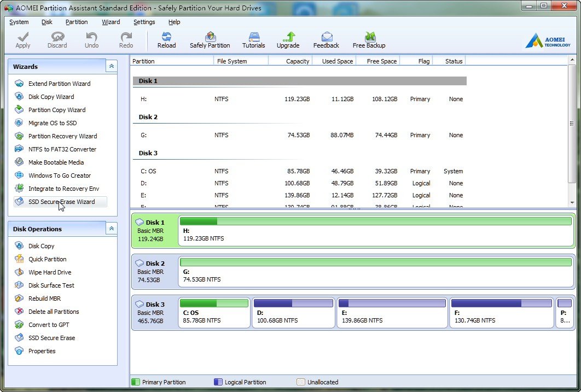This screenshot has width=581, height=392.
Task: Collapse the Disk Operations panel
Action: pos(112,229)
